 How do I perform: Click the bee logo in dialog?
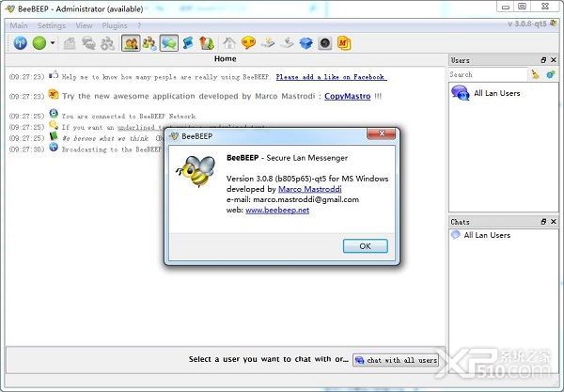pos(196,171)
